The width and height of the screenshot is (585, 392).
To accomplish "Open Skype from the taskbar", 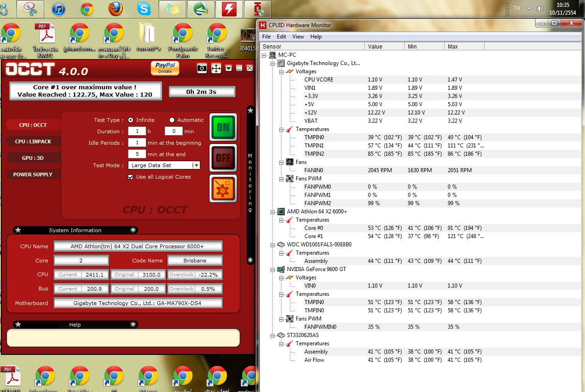I will pyautogui.click(x=144, y=9).
